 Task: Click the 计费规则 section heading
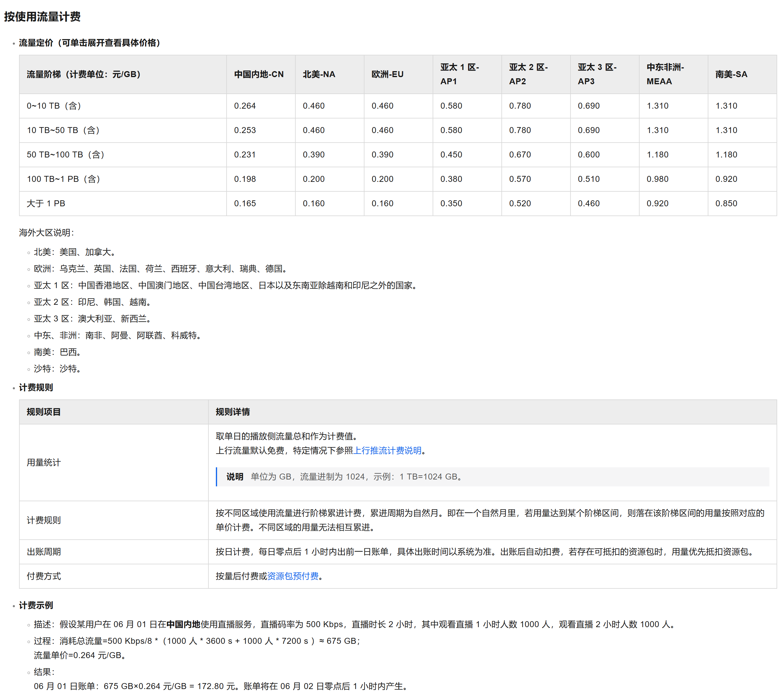(x=36, y=388)
